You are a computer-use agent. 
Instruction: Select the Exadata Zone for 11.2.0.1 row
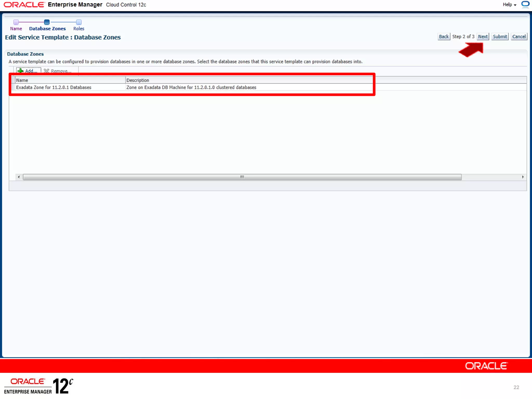(54, 88)
